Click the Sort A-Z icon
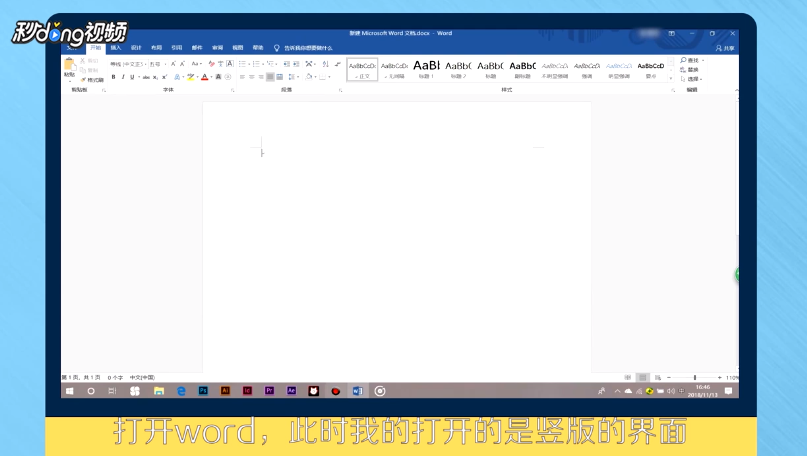The width and height of the screenshot is (807, 456). (325, 64)
